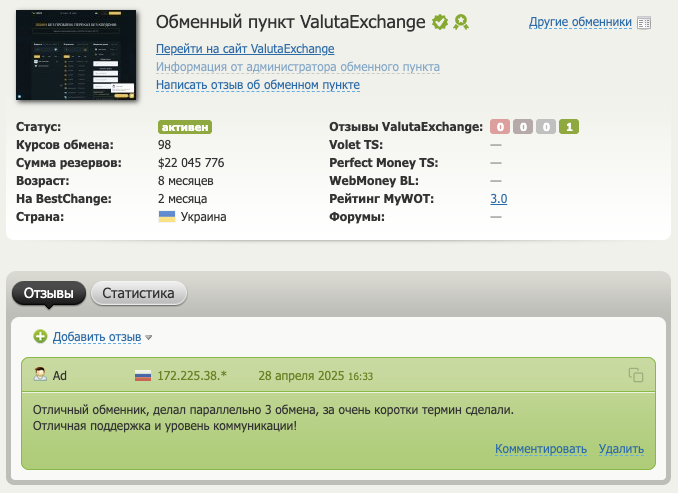678x493 pixels.
Task: Click the Добавить отзыв link
Action: 97,337
